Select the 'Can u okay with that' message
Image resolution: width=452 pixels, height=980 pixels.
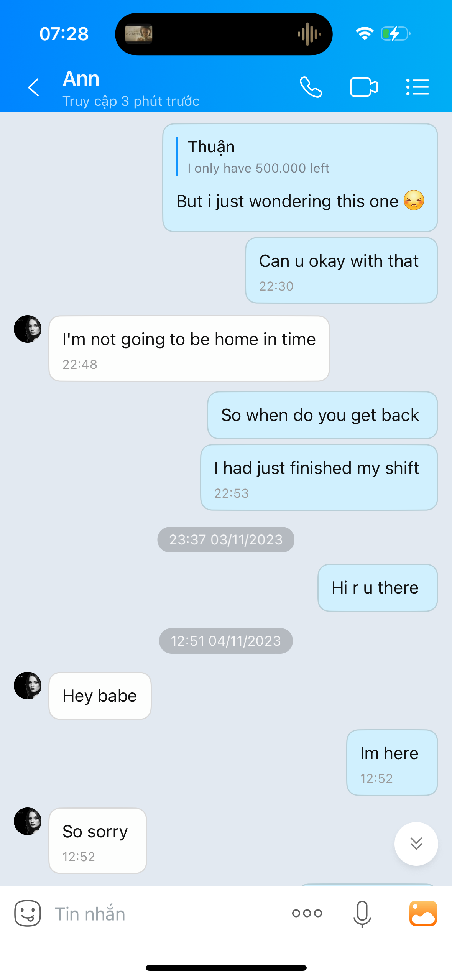(341, 270)
